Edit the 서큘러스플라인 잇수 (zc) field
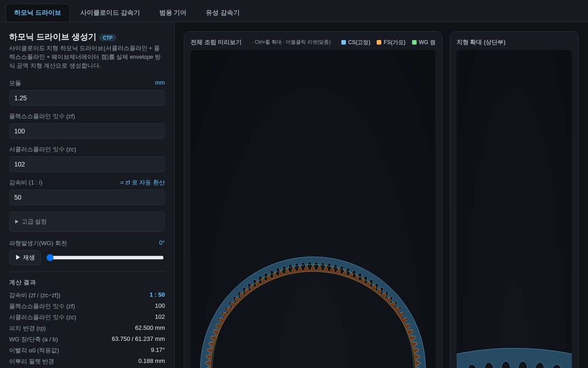This screenshot has width=588, height=368. pos(87,164)
